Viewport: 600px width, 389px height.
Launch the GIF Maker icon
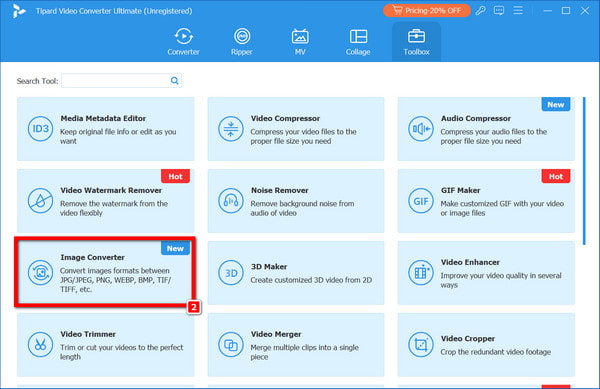421,201
